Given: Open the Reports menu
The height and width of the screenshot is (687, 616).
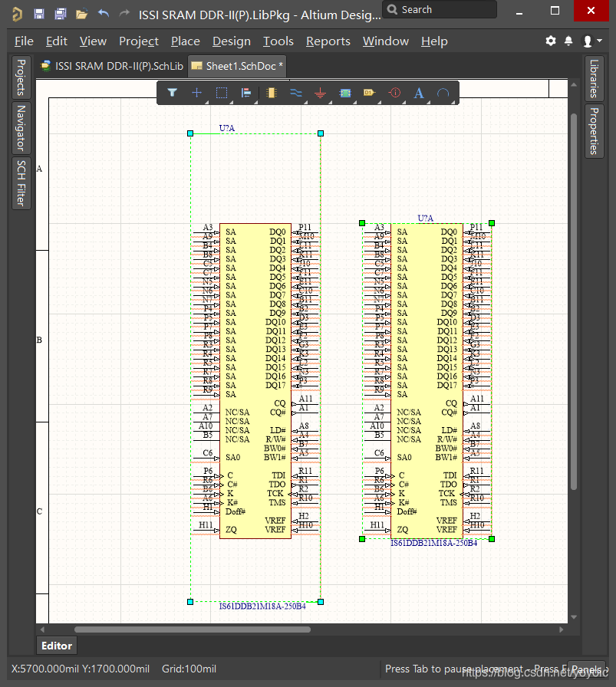Looking at the screenshot, I should [328, 41].
